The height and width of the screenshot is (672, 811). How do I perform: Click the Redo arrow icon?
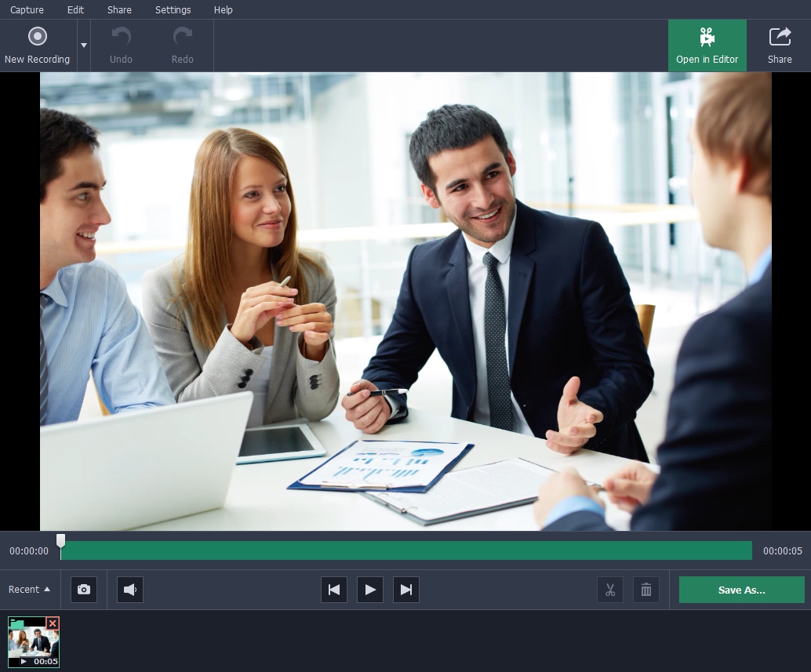pyautogui.click(x=182, y=37)
